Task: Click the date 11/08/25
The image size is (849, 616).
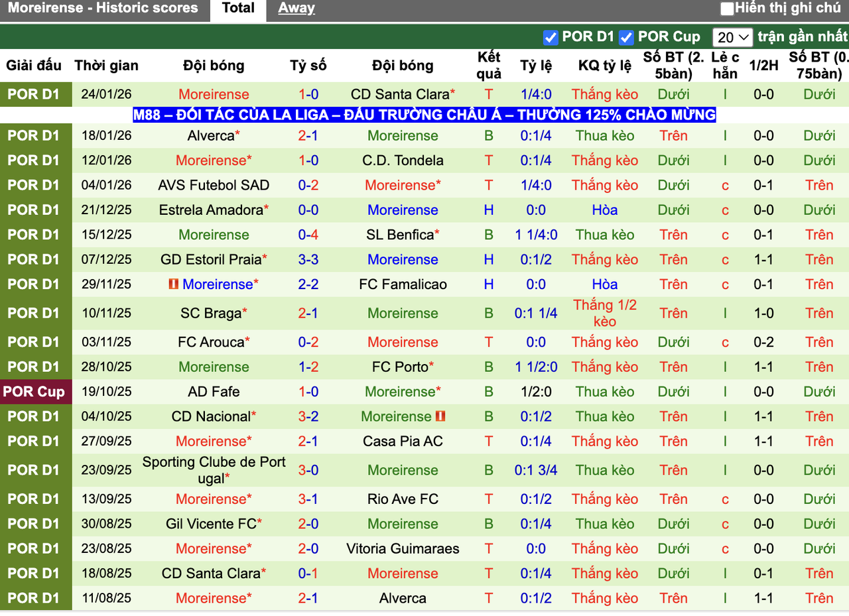Action: [x=107, y=598]
